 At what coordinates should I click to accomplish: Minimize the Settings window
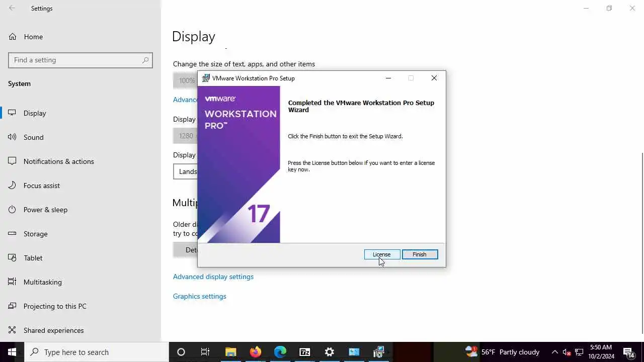tap(586, 8)
